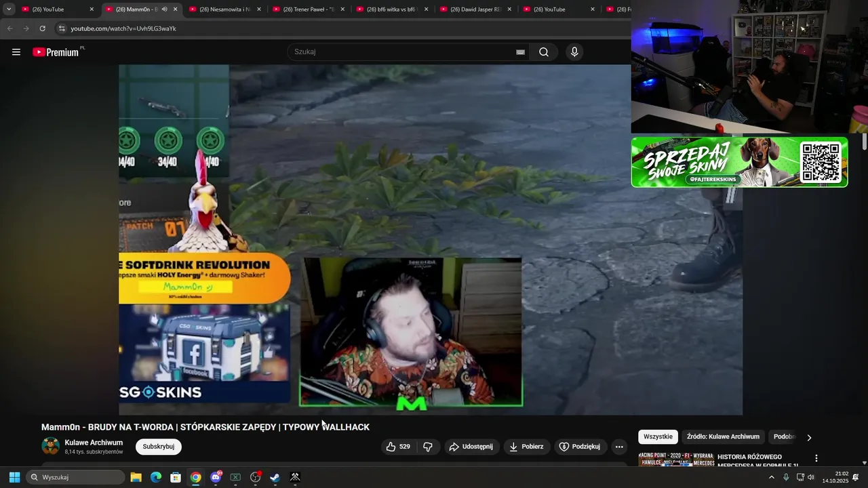
Task: Click the magnifier search button
Action: (544, 52)
